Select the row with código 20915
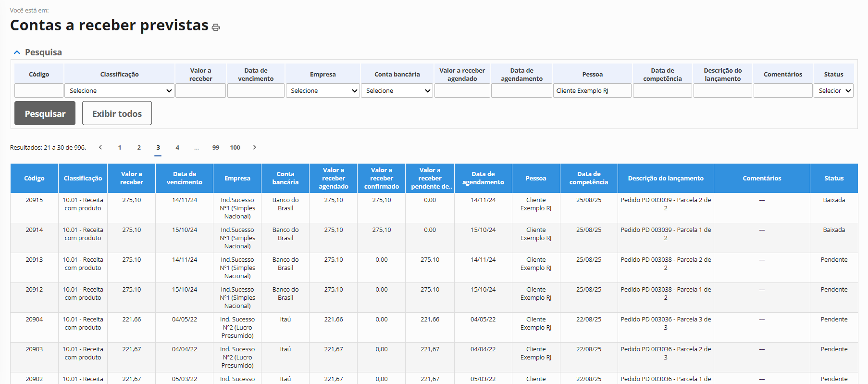The image size is (868, 384). tap(34, 200)
